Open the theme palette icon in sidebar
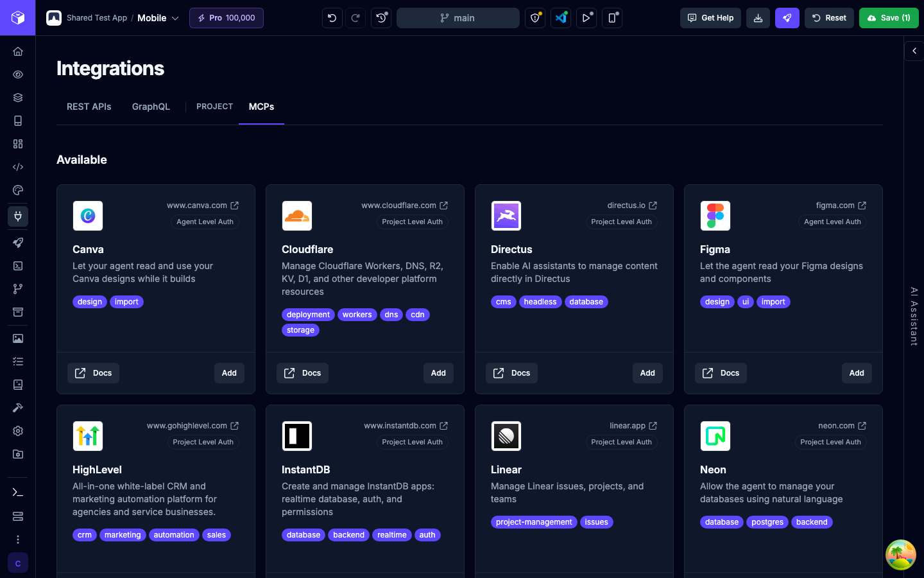This screenshot has height=578, width=924. 18,190
